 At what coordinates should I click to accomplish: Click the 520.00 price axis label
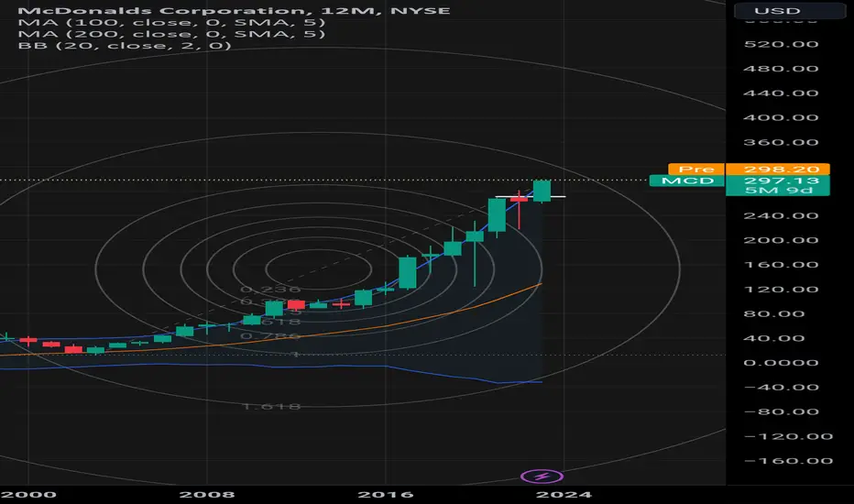[x=781, y=44]
